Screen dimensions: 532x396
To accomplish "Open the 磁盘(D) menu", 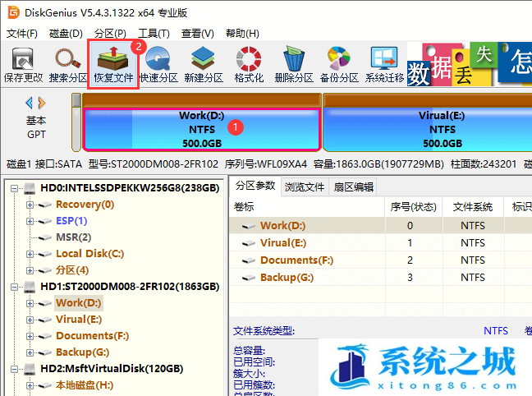I will [66, 34].
